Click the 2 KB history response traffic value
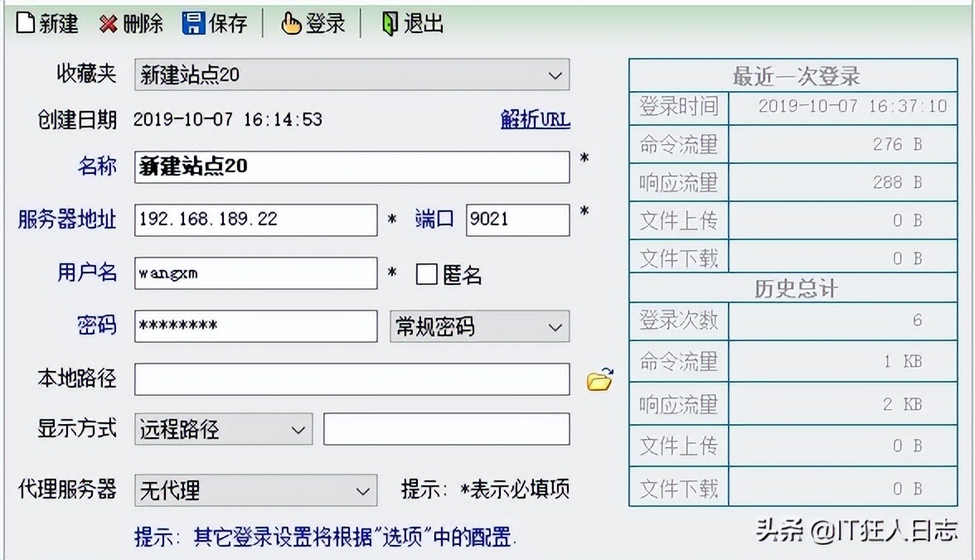 tap(903, 404)
